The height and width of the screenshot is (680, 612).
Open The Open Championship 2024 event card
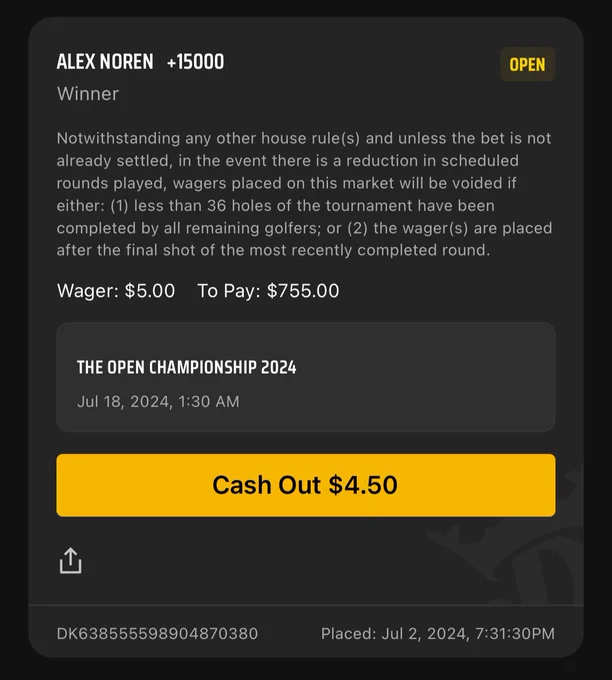click(x=306, y=377)
